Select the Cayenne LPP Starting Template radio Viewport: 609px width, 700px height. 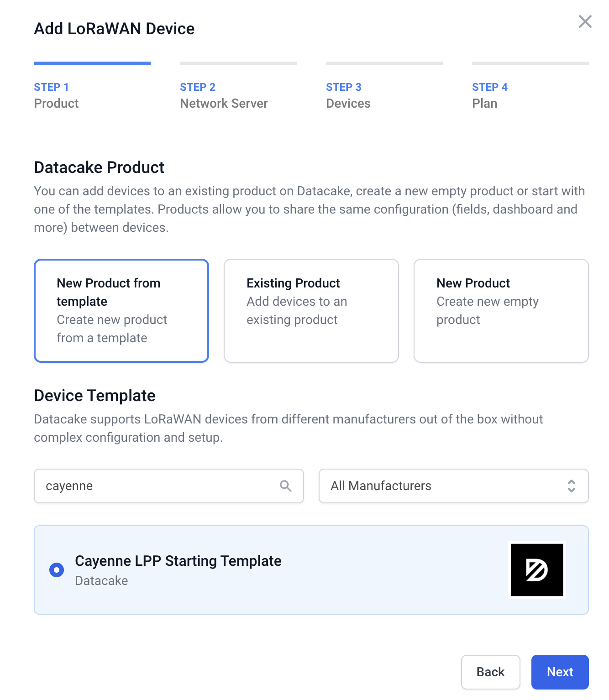57,570
